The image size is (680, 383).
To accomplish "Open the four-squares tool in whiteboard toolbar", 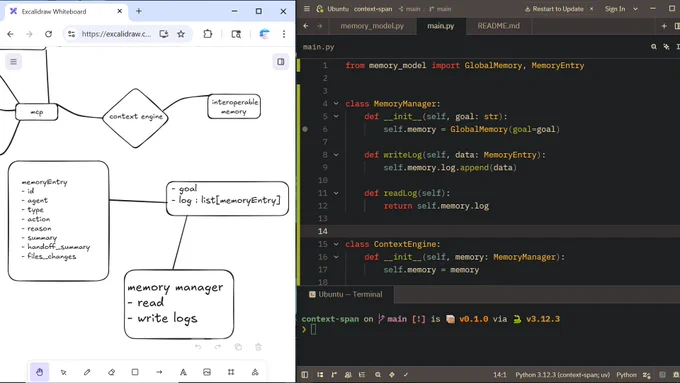I will click(x=231, y=372).
